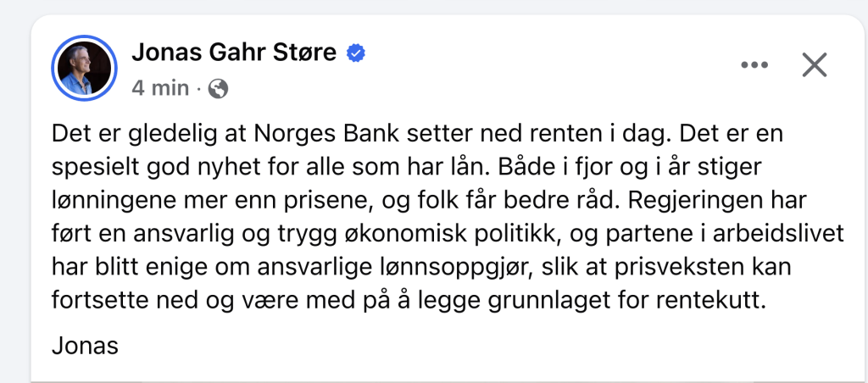The height and width of the screenshot is (383, 868).
Task: Open the three-dot post options menu
Action: 754,65
